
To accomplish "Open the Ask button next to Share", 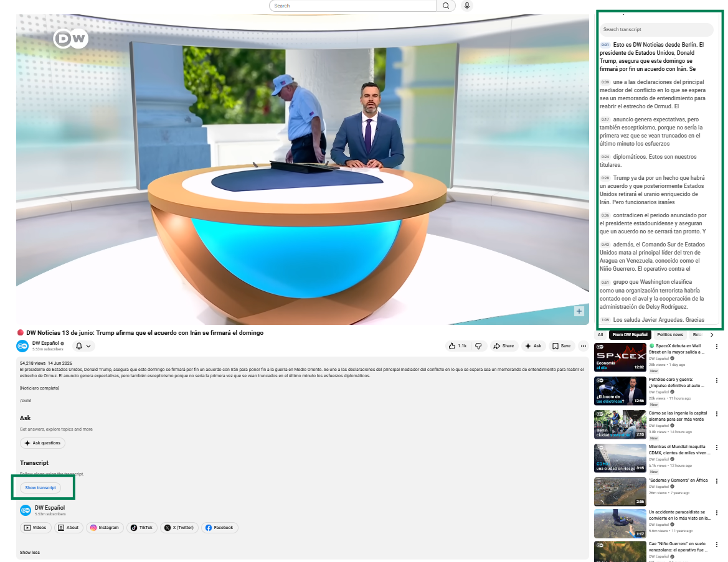I will click(533, 346).
